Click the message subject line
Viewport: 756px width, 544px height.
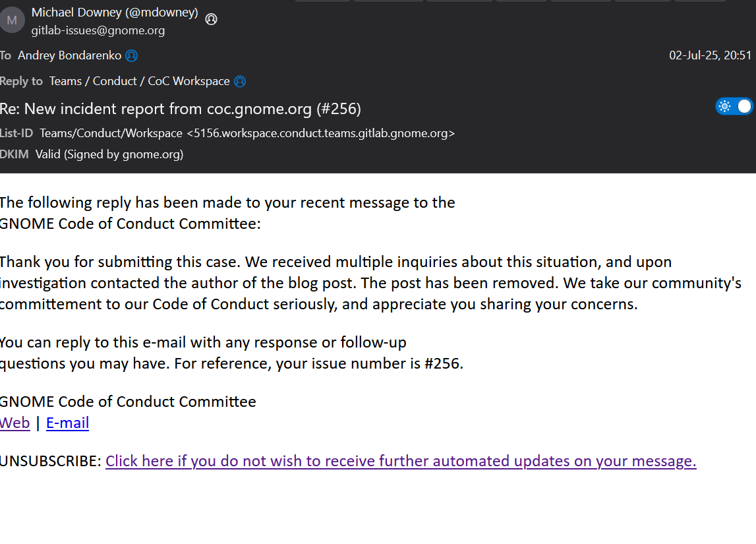click(x=180, y=108)
